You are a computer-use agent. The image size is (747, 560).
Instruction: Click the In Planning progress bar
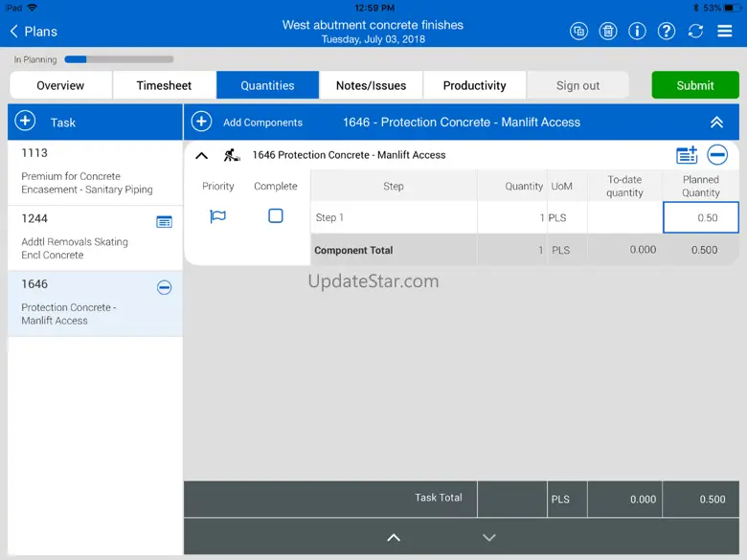click(x=119, y=59)
